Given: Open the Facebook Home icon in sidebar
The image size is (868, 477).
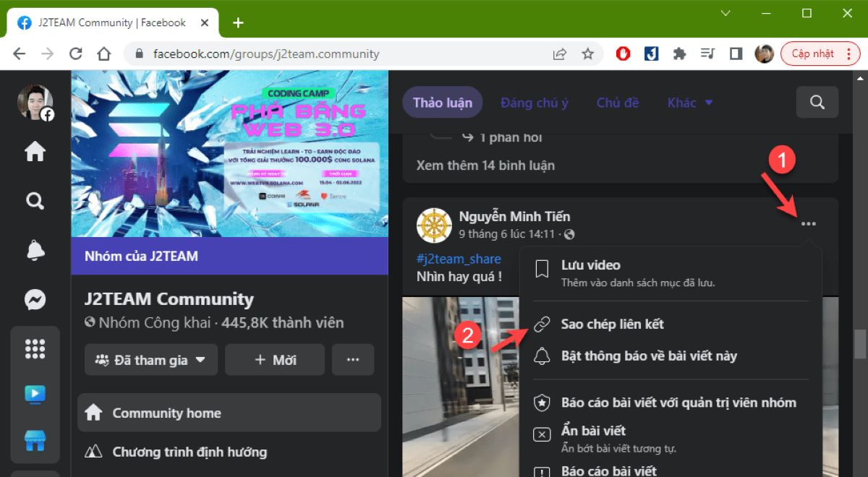Looking at the screenshot, I should [x=35, y=152].
